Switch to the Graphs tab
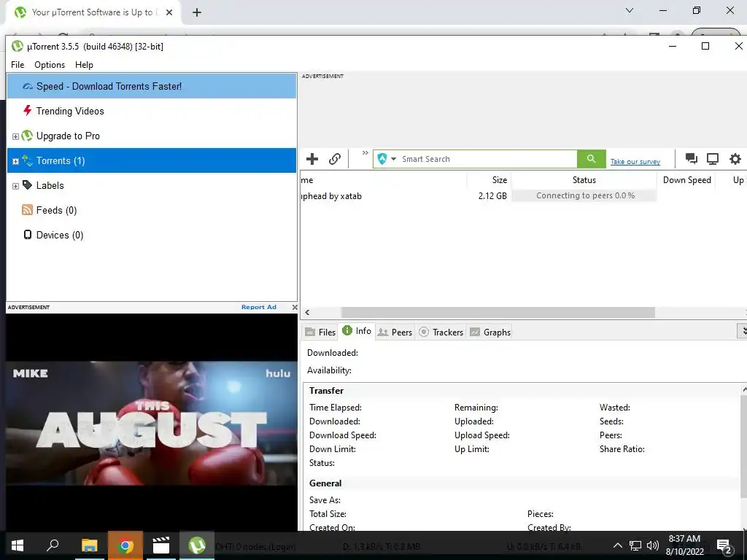Screen dimensions: 747x560 (490, 332)
